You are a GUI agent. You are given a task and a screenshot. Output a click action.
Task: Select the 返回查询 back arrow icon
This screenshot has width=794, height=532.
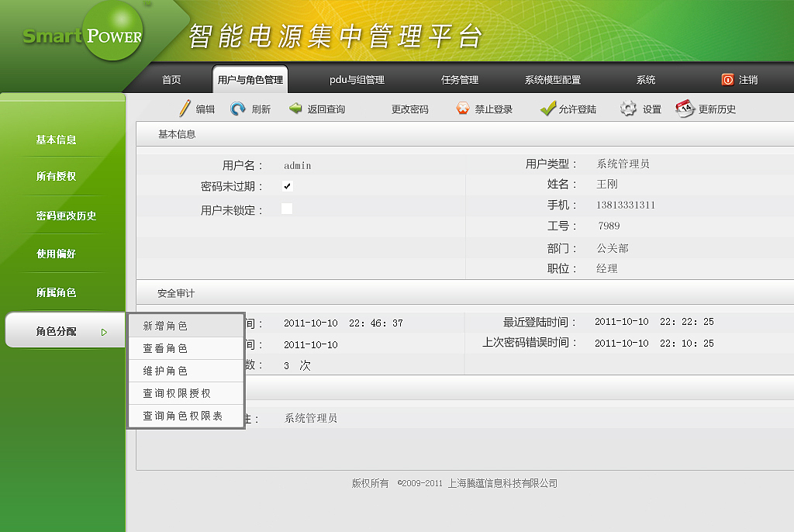tap(295, 109)
